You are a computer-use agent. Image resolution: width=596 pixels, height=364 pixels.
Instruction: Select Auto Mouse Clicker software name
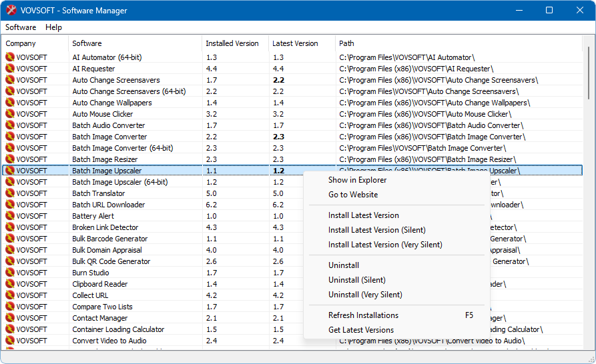(x=103, y=114)
